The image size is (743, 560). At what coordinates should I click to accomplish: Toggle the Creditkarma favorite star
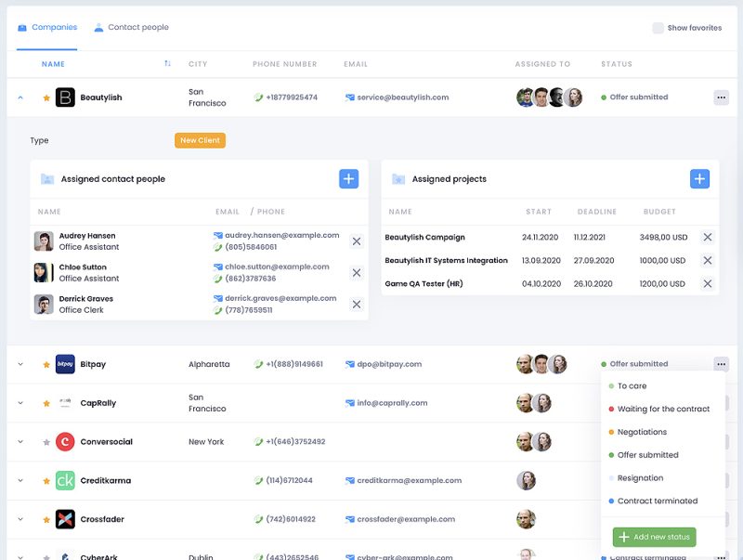pyautogui.click(x=46, y=481)
